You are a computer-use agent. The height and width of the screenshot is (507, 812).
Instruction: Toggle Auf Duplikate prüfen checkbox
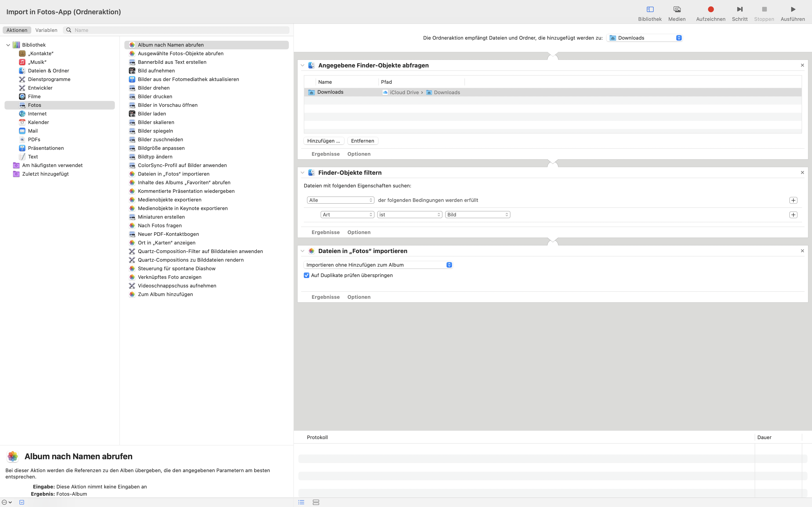pos(306,275)
